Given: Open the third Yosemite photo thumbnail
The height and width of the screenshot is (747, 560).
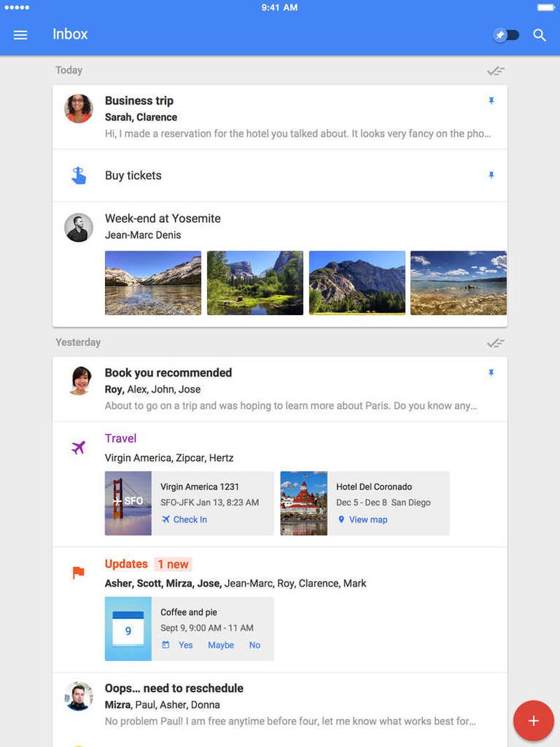Looking at the screenshot, I should click(x=357, y=283).
